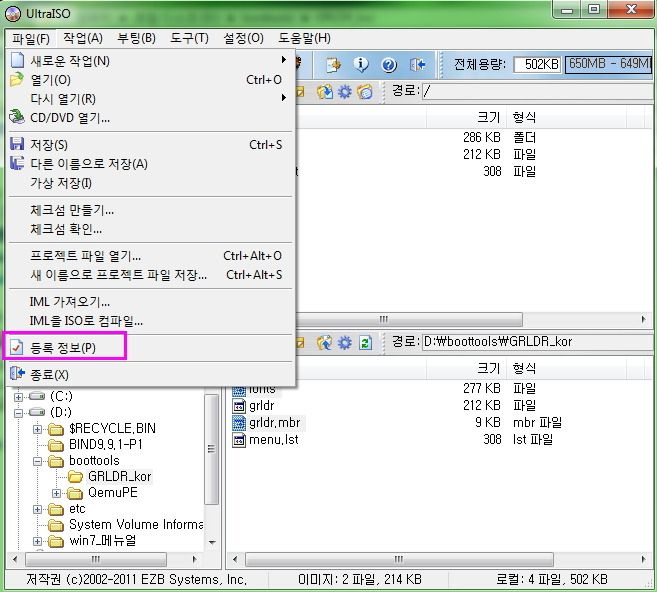Click the menu.lst file icon

tap(239, 440)
